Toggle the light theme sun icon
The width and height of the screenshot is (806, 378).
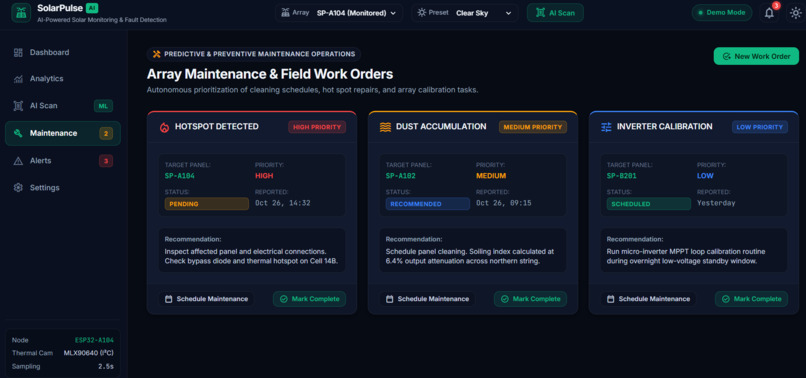(x=795, y=13)
